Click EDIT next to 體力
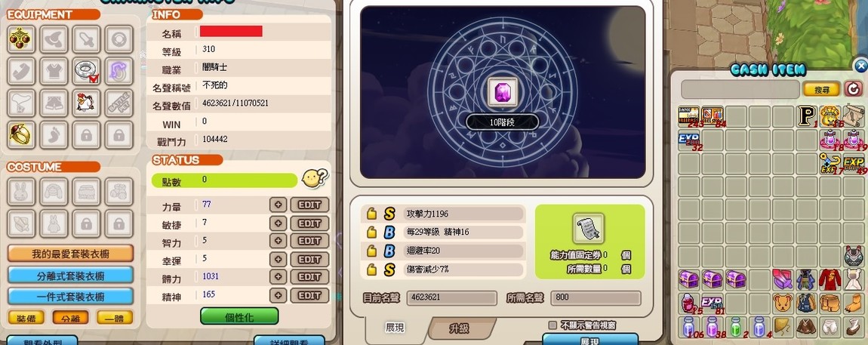Screen dimensions: 868x345 (309, 277)
